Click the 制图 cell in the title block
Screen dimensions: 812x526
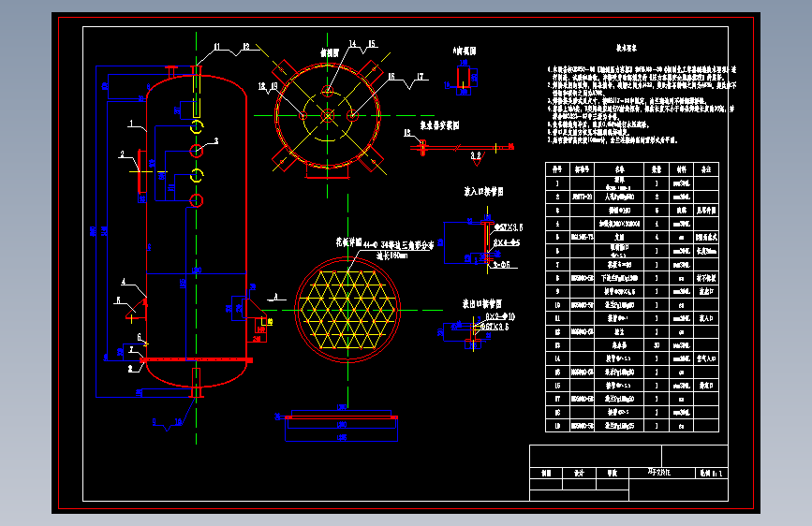click(x=546, y=474)
